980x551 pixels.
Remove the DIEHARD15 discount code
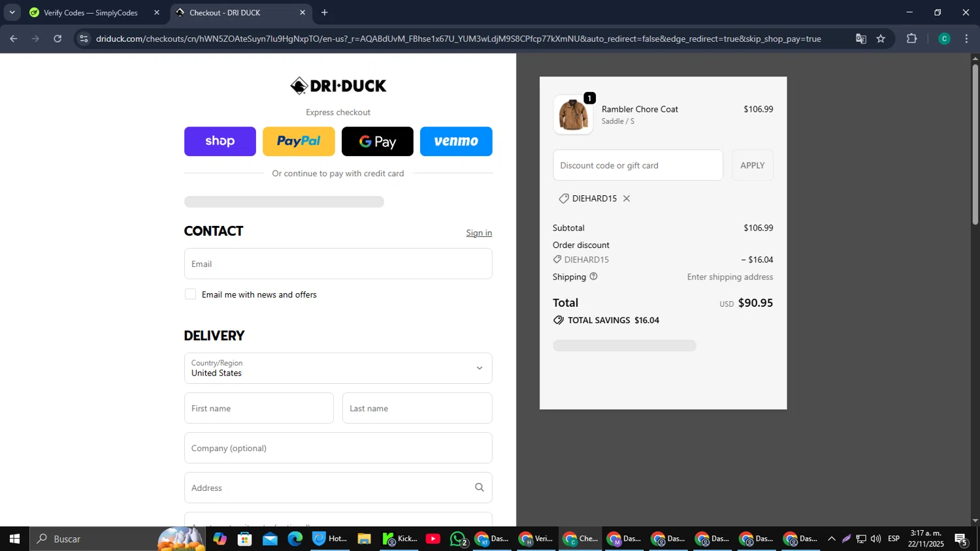[627, 198]
